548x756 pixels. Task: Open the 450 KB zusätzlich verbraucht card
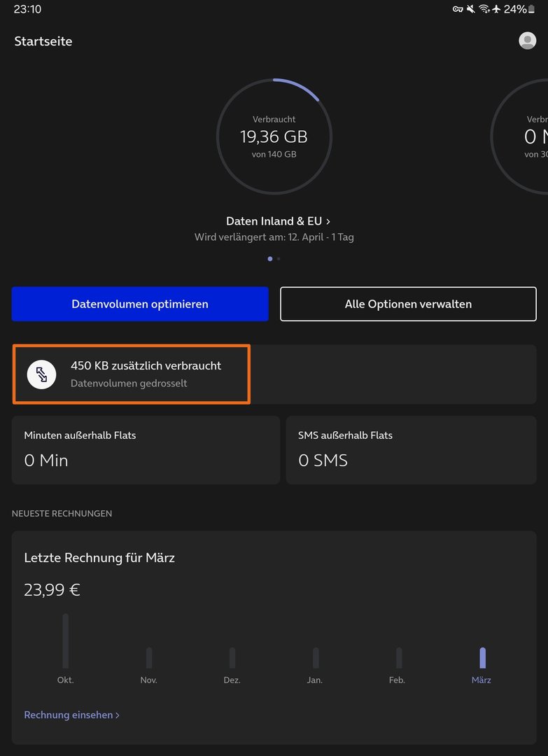click(x=146, y=374)
